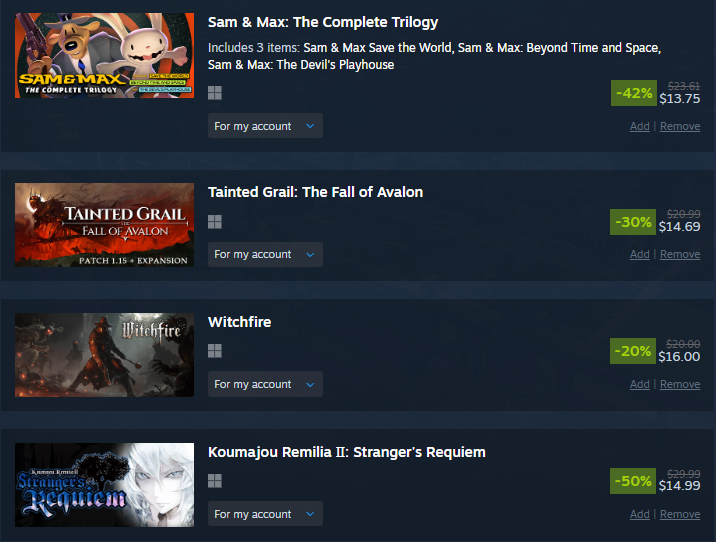Click the Koumajou Remilia II: Stranger's Requiem title

coord(347,452)
